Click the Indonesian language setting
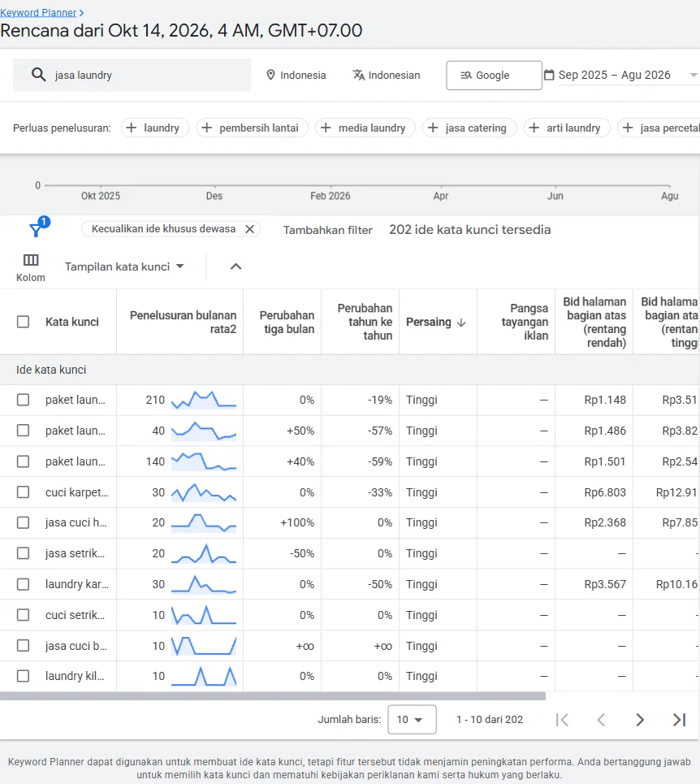The width and height of the screenshot is (700, 784). [387, 75]
